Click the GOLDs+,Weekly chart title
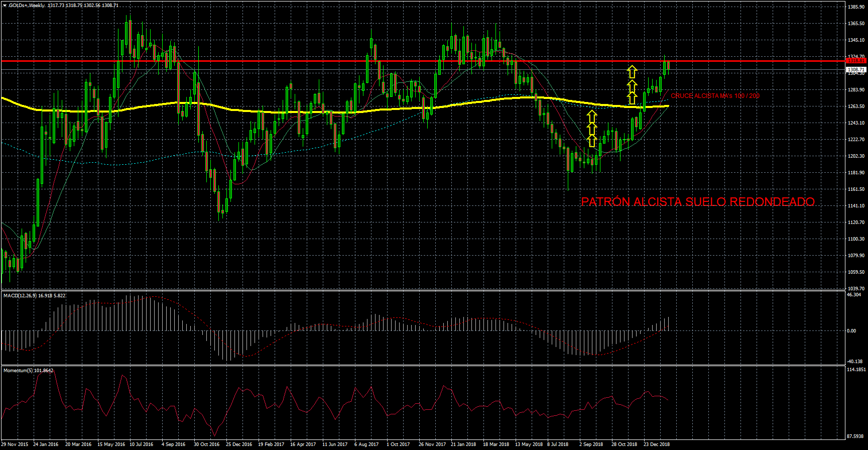868x450 pixels. (27, 6)
